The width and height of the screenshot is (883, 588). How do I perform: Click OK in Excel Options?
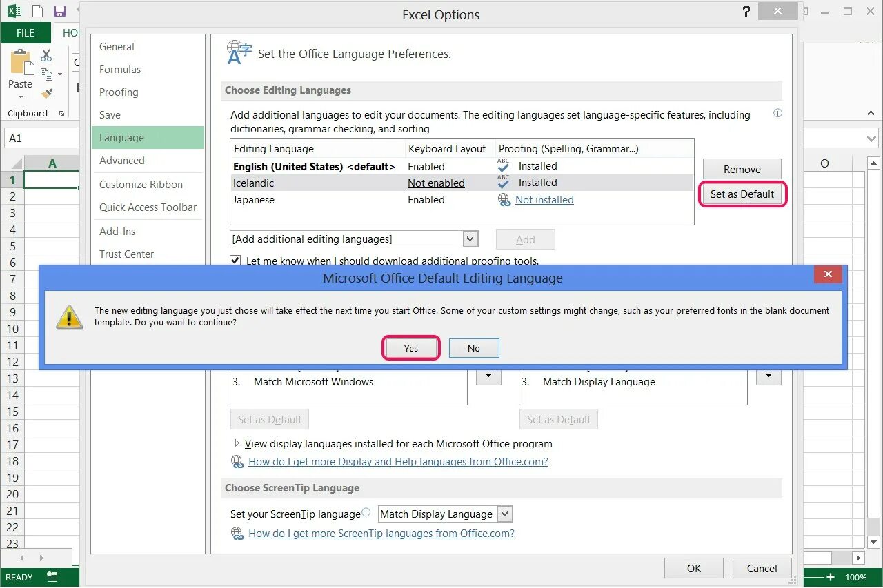coord(694,569)
